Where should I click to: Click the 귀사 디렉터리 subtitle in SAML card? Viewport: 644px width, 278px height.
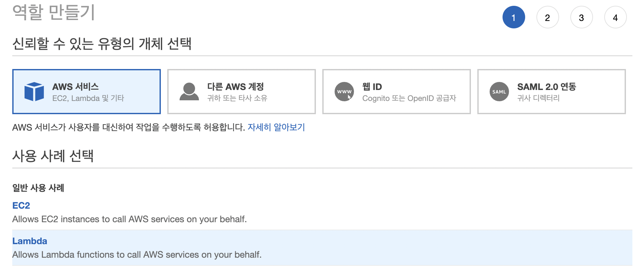[x=538, y=98]
